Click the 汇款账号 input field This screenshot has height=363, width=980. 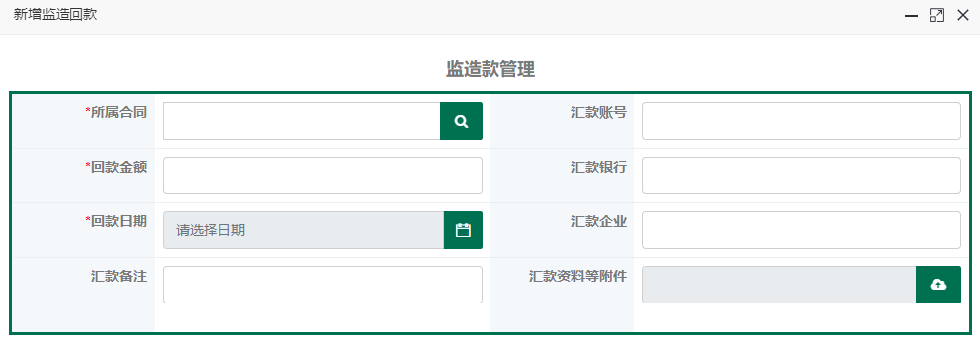[801, 121]
